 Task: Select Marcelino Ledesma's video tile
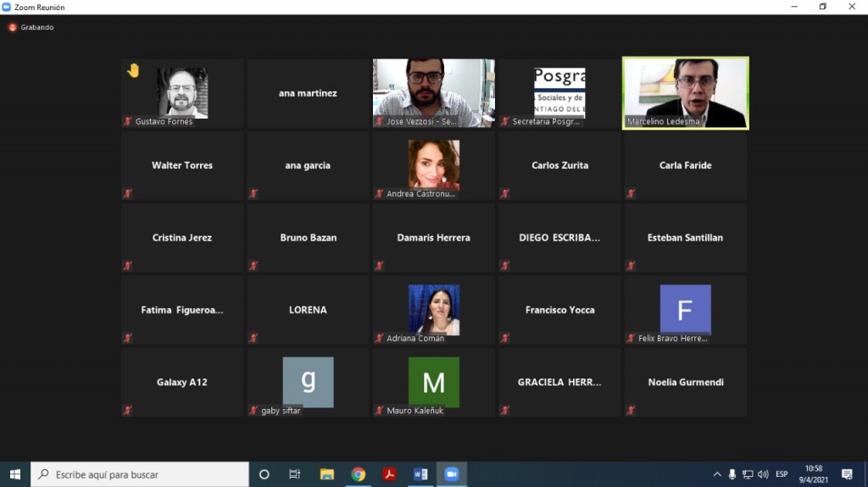(685, 93)
